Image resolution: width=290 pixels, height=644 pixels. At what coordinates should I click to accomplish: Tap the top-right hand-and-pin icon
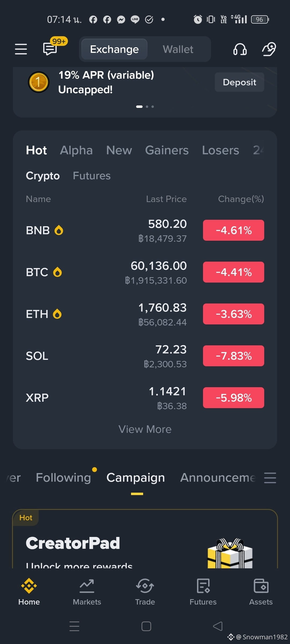pos(269,49)
